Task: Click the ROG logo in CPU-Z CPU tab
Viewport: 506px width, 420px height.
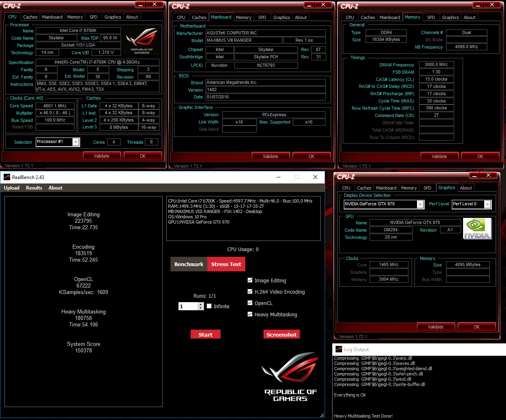Action: (142, 41)
